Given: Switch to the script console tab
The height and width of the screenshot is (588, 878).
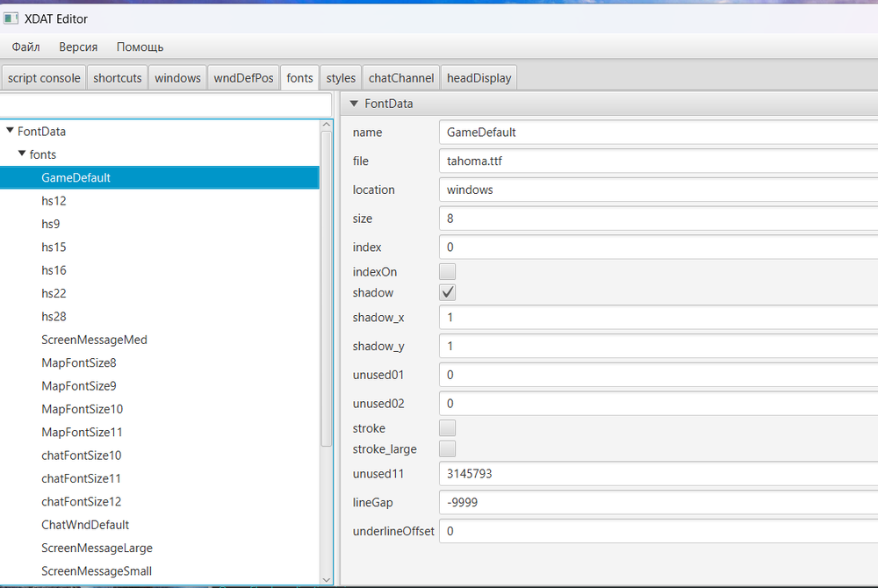Looking at the screenshot, I should coord(44,78).
